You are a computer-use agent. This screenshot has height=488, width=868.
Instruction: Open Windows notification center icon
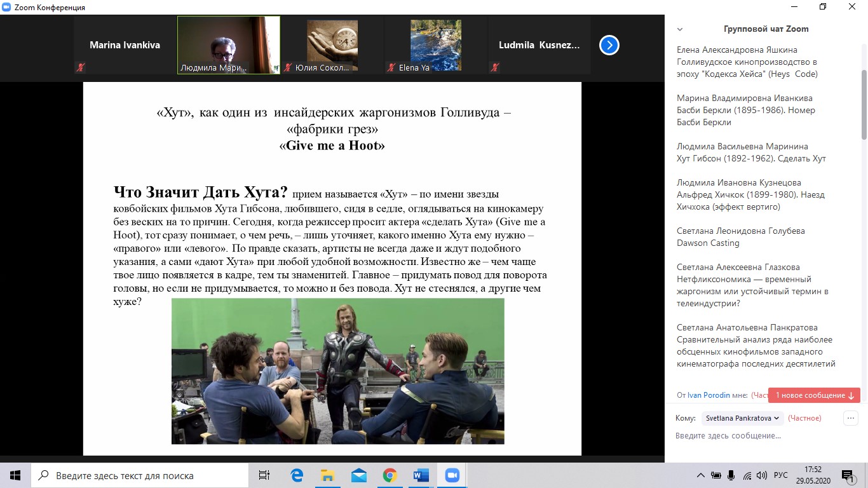point(849,475)
